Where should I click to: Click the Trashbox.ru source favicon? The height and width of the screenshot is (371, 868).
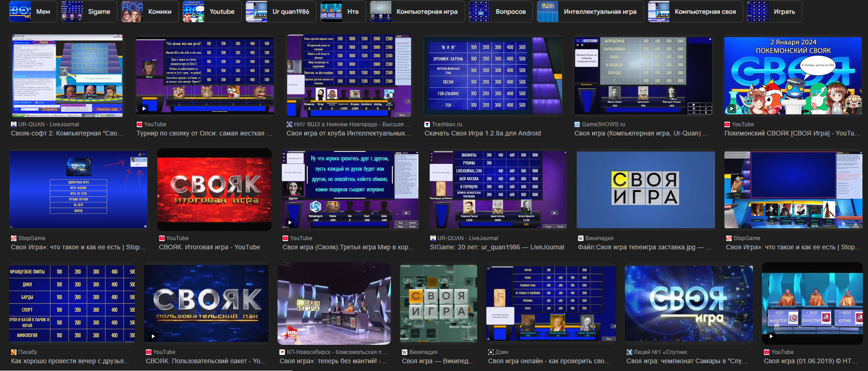pos(427,124)
